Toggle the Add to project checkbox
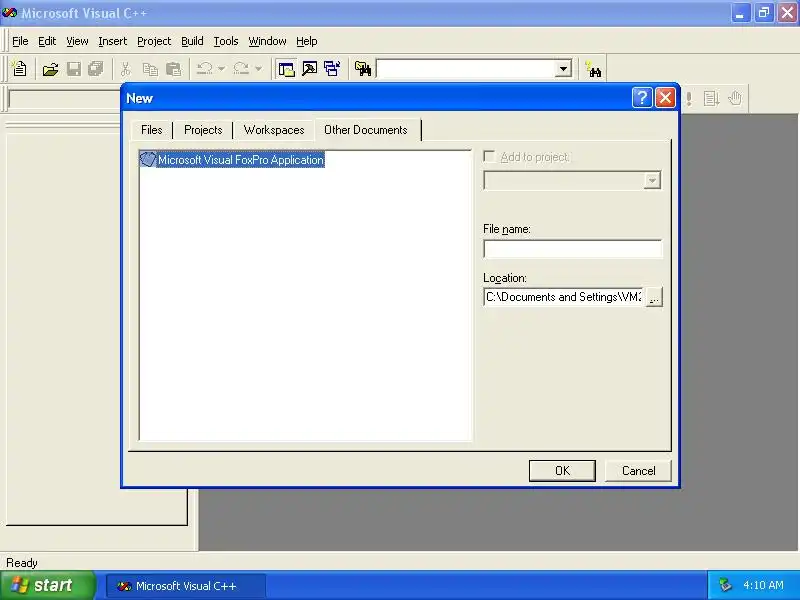The height and width of the screenshot is (600, 800). [x=489, y=157]
